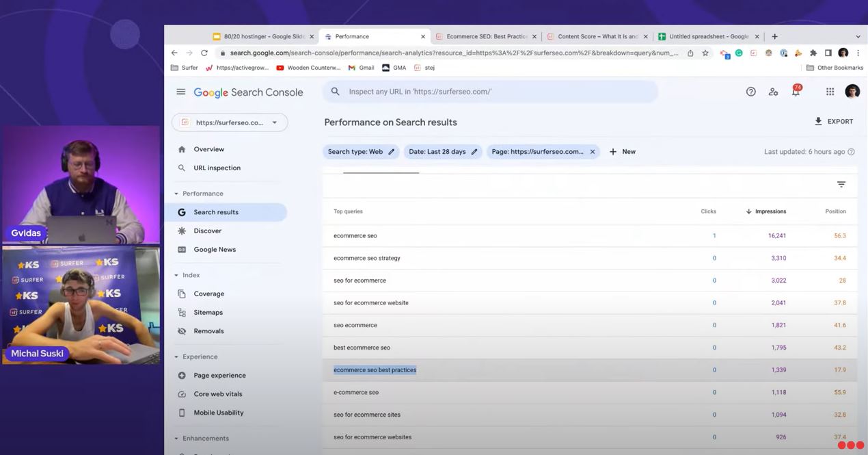Viewport: 868px width, 455px height.
Task: Click the highlighted "ecommerce seo best practices" query
Action: [375, 370]
